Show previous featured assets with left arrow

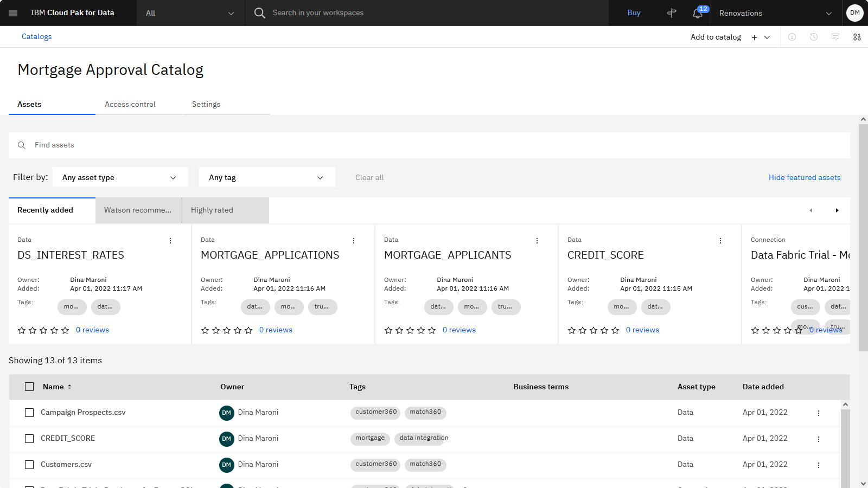point(811,210)
